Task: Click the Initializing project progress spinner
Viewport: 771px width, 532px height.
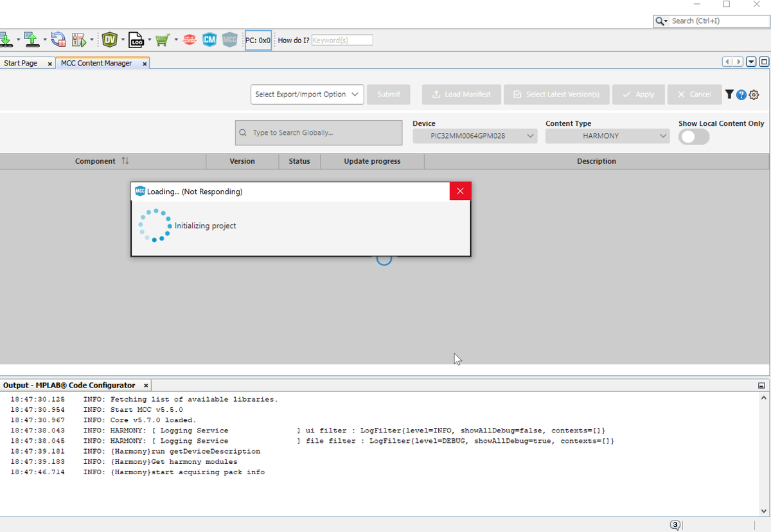Action: tap(155, 226)
